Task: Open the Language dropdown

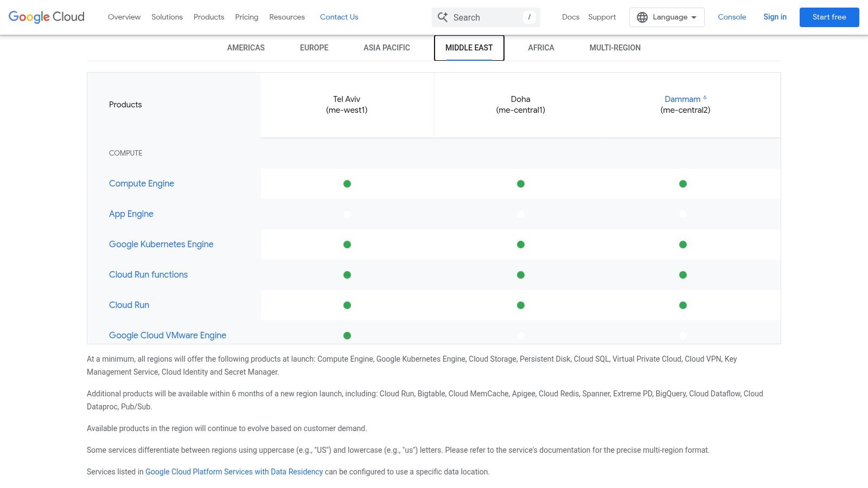Action: click(x=667, y=17)
